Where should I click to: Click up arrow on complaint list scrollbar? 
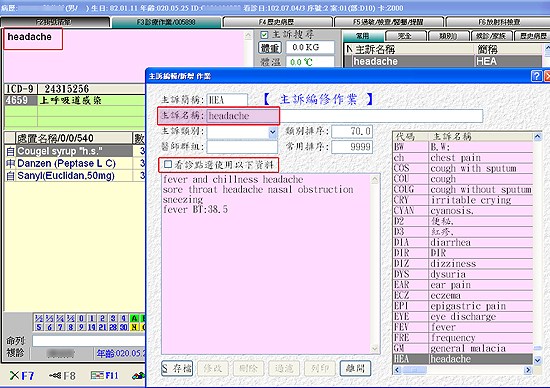537,137
